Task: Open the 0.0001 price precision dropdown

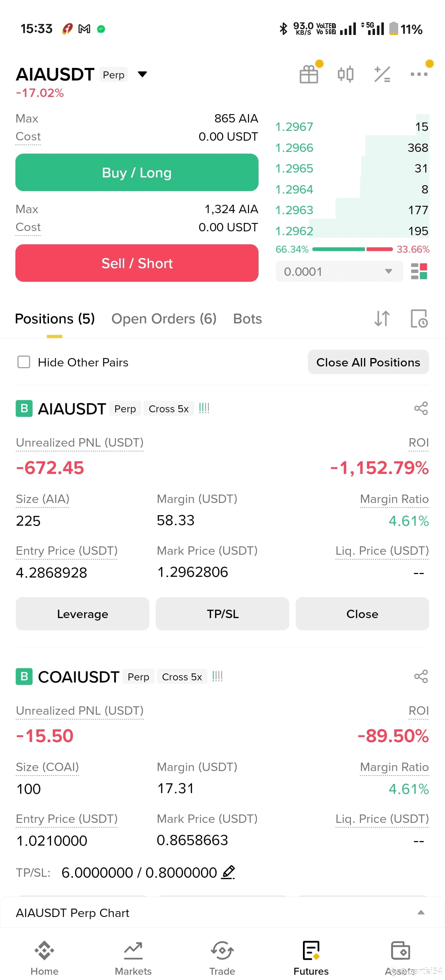Action: click(339, 271)
